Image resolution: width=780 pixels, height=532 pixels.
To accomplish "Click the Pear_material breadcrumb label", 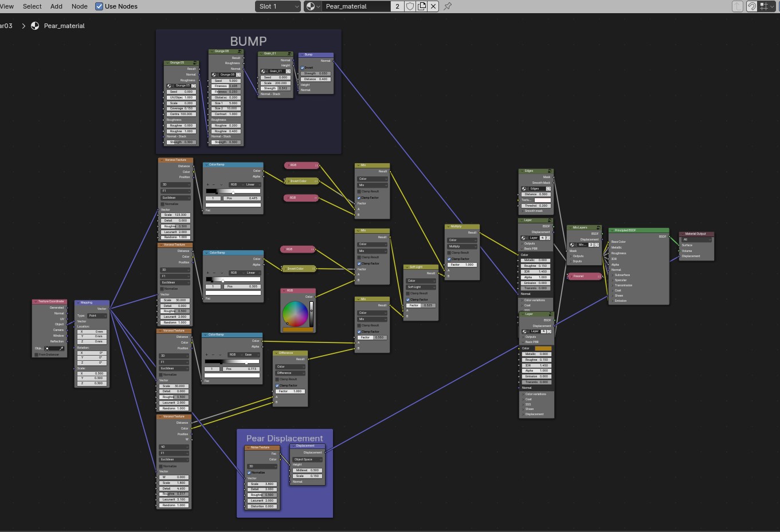I will tap(64, 26).
